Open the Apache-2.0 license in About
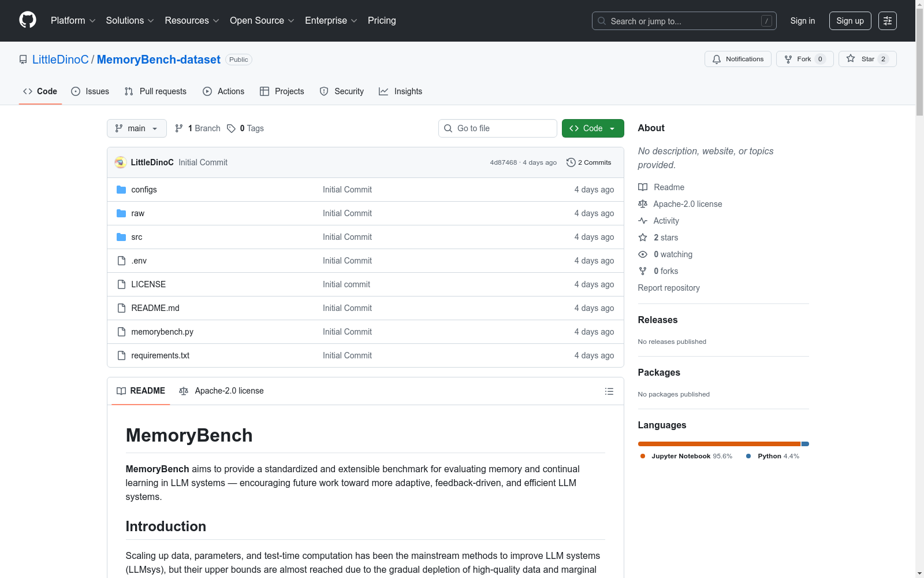The image size is (924, 578). [x=680, y=204]
